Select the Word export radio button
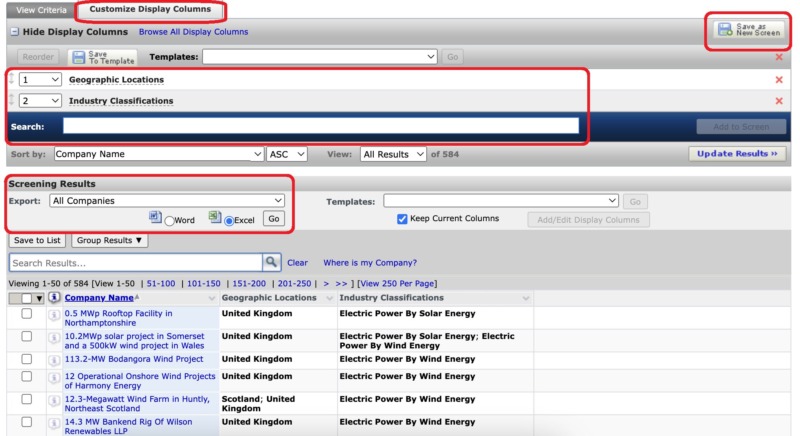The image size is (800, 436). (169, 221)
